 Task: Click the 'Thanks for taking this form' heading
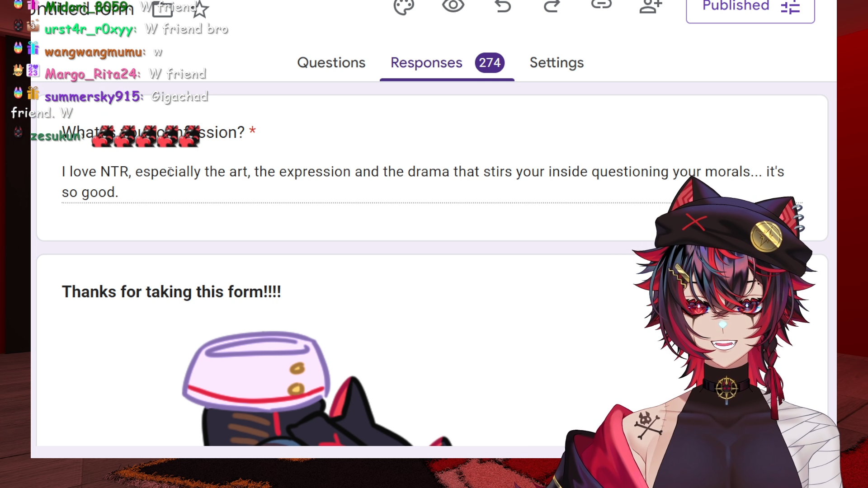(171, 292)
